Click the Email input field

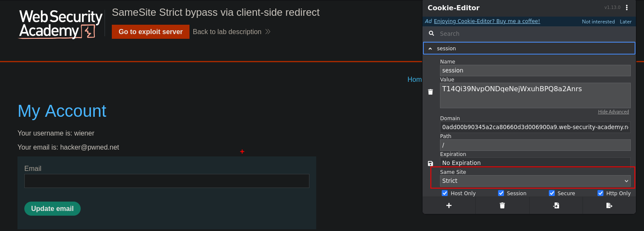[x=166, y=181]
